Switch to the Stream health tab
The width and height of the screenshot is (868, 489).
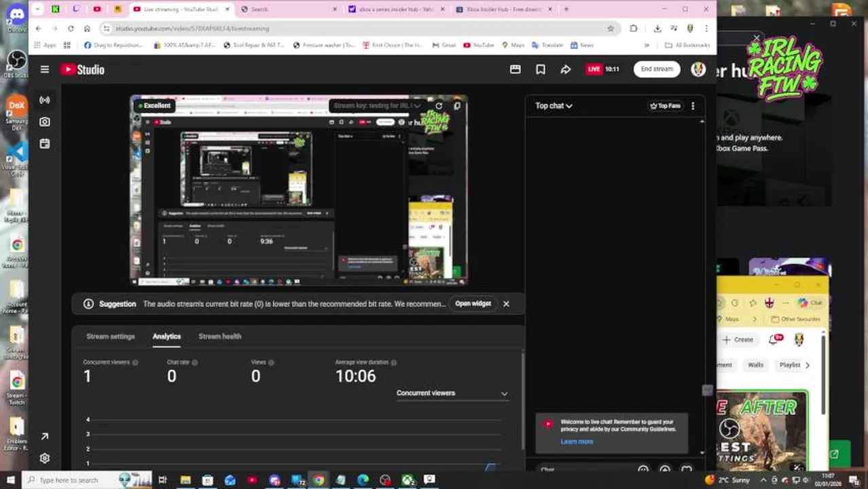[220, 336]
